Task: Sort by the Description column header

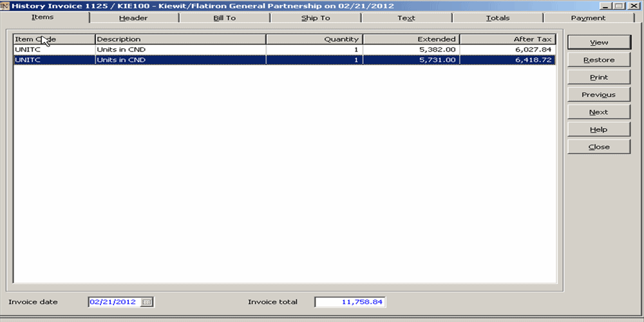Action: coord(180,39)
